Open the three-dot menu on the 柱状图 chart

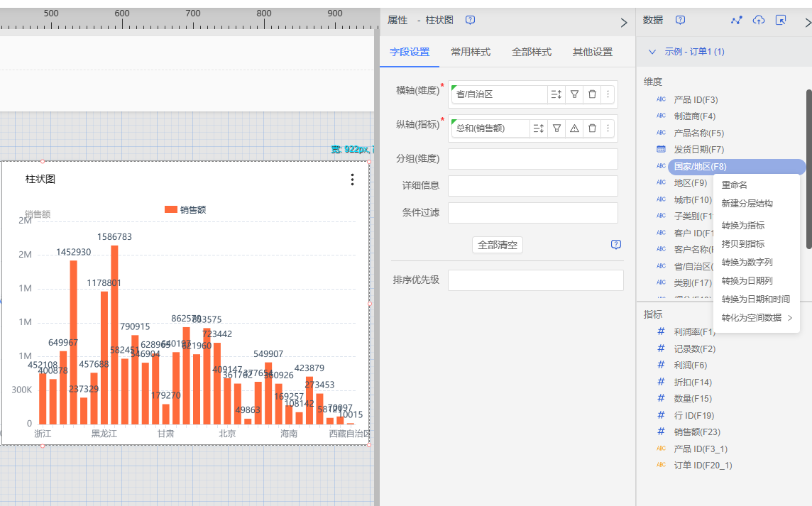coord(352,180)
